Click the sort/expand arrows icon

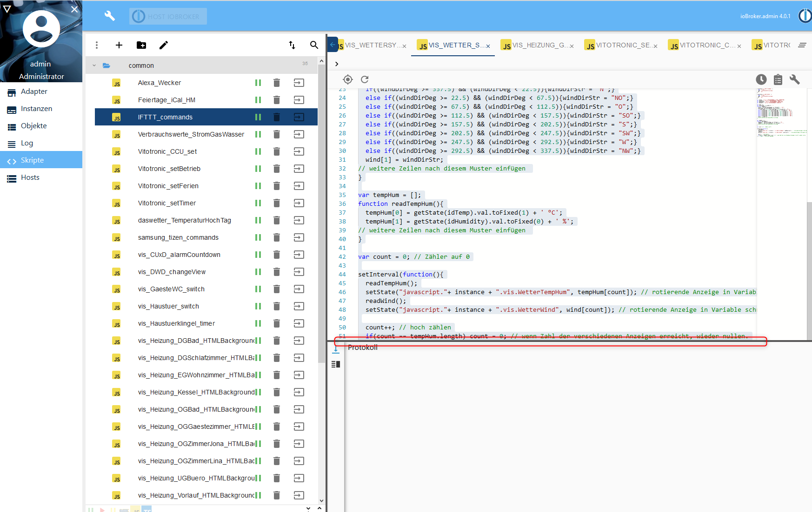pos(292,45)
